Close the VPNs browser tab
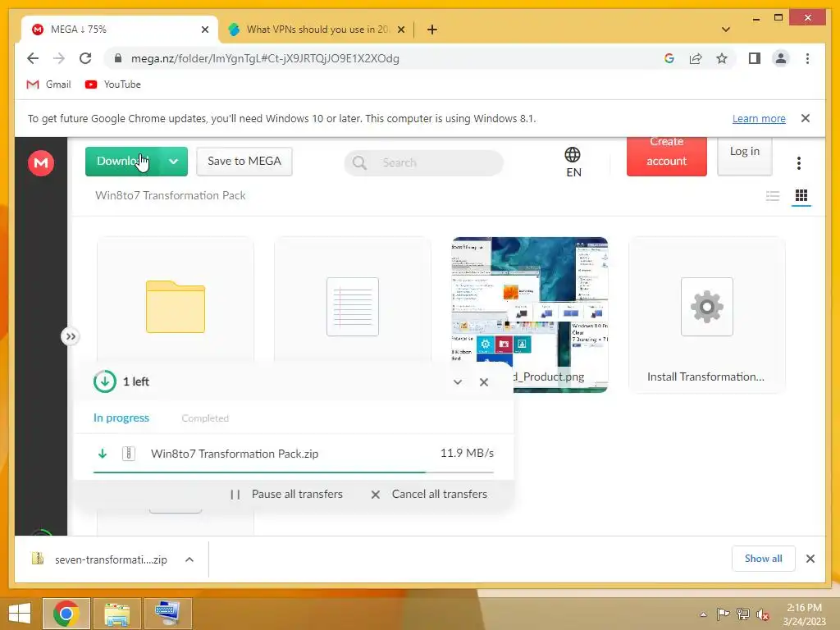Screen dimensions: 840x630 [400, 30]
